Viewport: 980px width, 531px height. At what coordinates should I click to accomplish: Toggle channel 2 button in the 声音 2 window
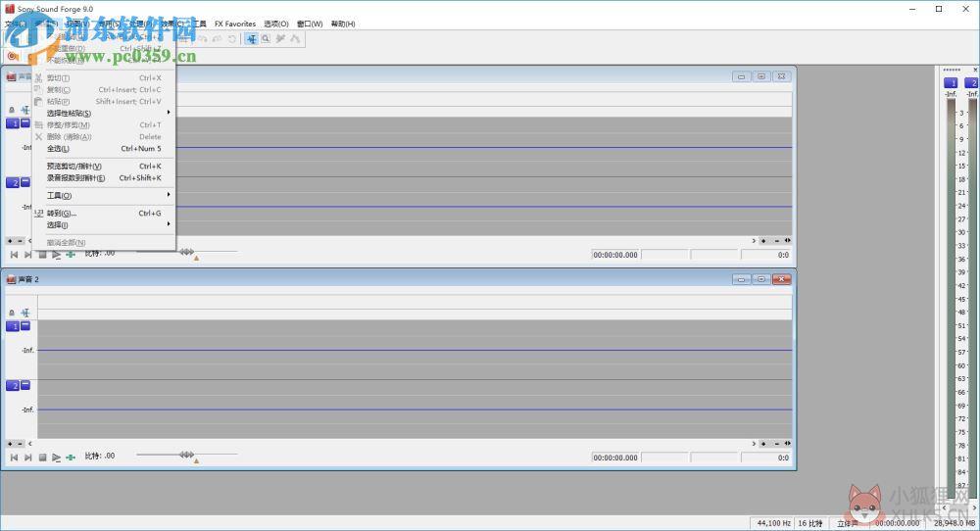13,385
